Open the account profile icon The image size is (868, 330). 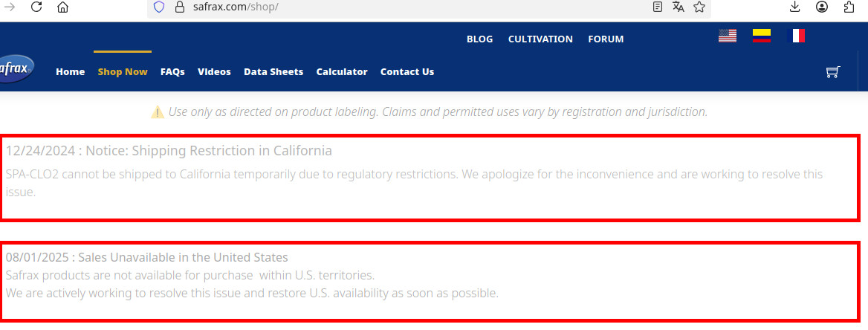pos(822,7)
